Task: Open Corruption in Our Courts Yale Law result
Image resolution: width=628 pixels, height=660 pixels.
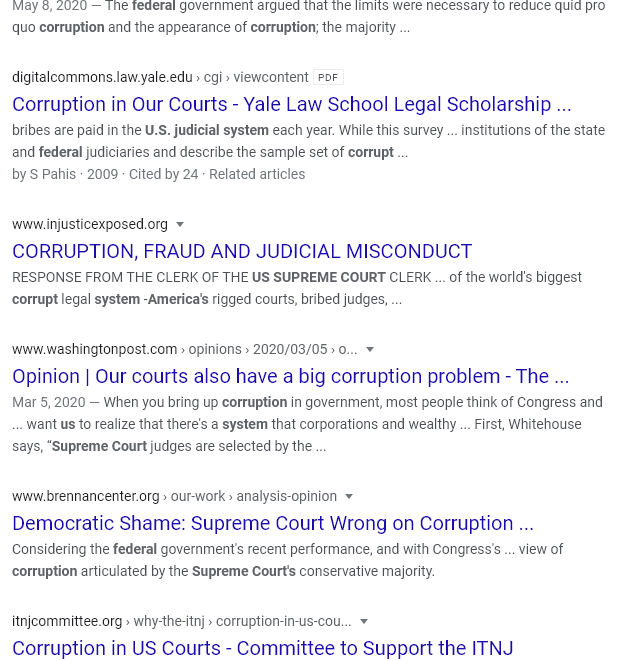Action: click(292, 104)
